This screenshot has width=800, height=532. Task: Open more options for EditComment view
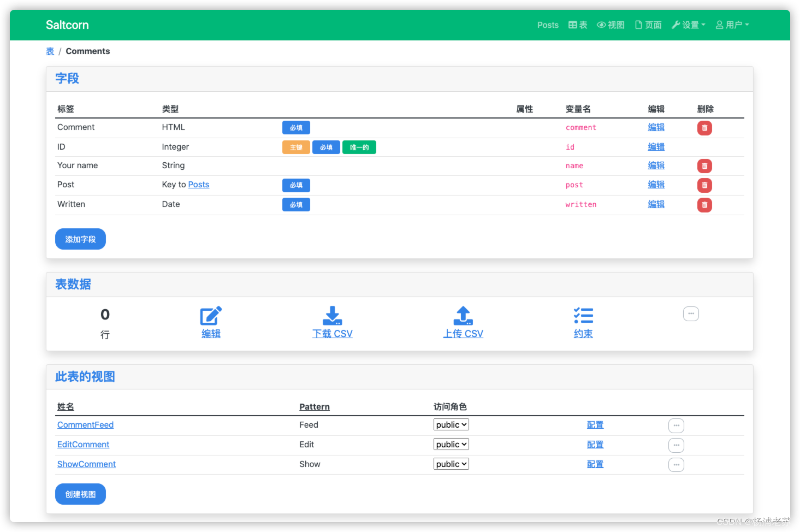click(676, 445)
